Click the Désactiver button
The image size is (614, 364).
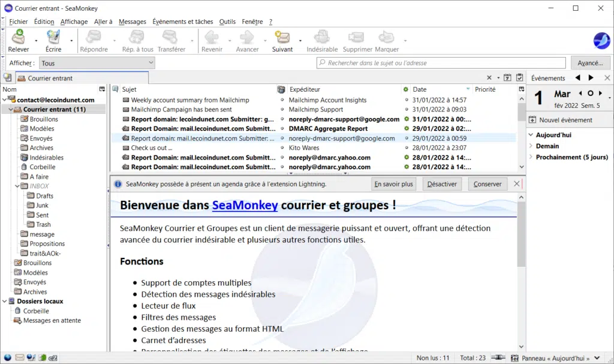click(442, 183)
